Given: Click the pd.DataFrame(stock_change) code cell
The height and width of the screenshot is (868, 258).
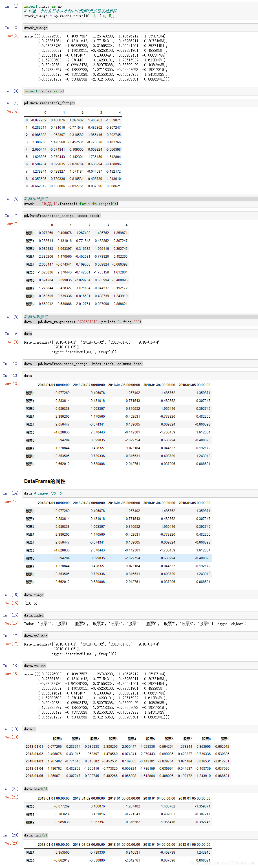Looking at the screenshot, I should pyautogui.click(x=140, y=103).
